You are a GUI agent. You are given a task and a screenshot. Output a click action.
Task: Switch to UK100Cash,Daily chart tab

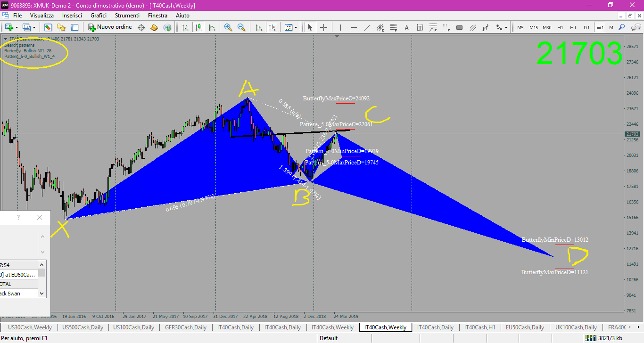[576, 327]
